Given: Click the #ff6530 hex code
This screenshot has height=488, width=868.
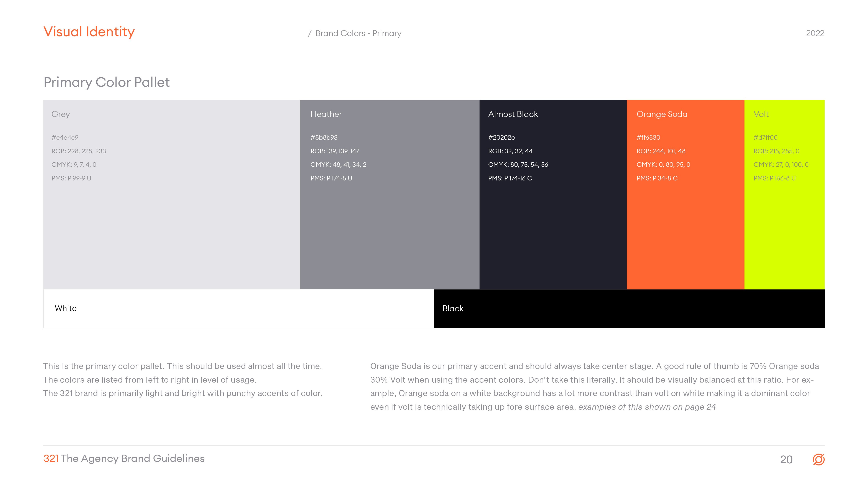Looking at the screenshot, I should (x=648, y=138).
